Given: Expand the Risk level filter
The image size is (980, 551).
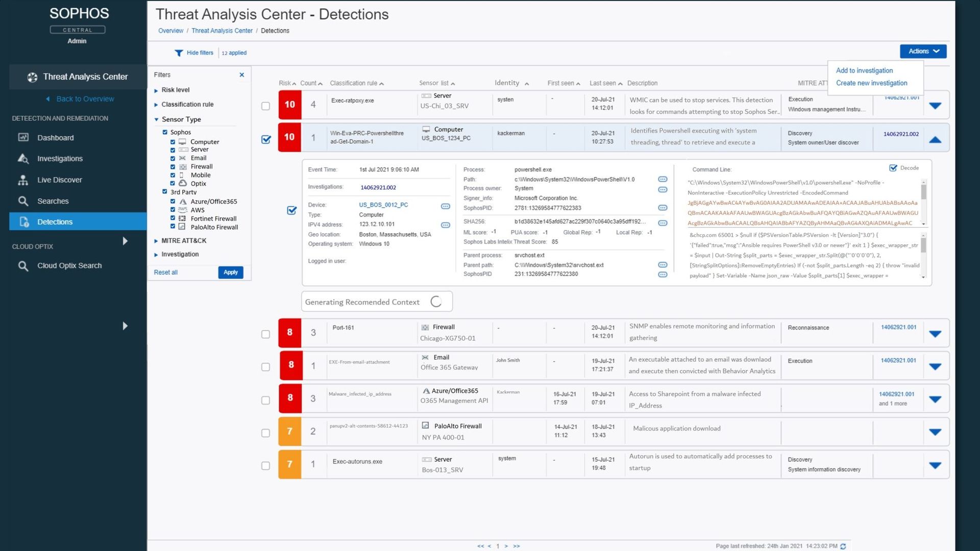Looking at the screenshot, I should pyautogui.click(x=156, y=90).
